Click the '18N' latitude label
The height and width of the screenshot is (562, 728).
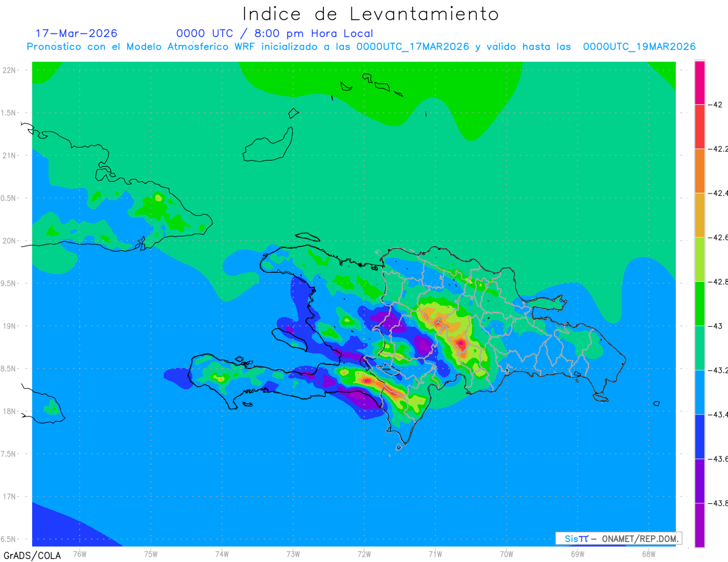10,411
